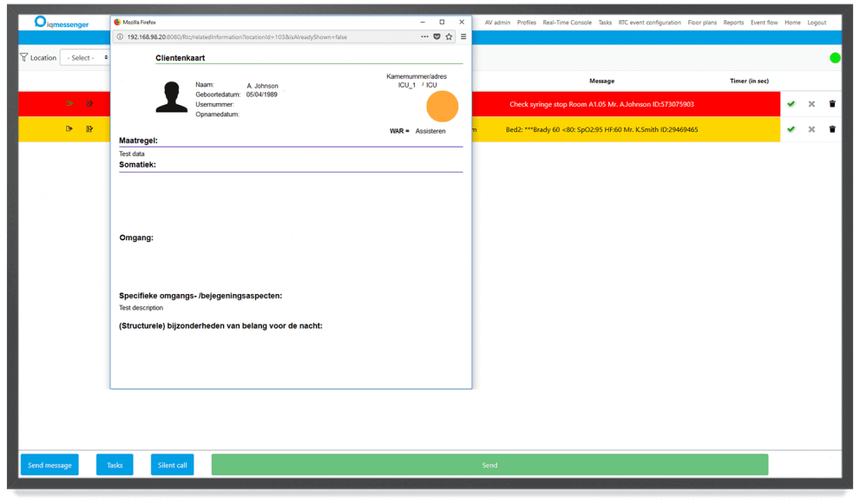The image size is (860, 504).
Task: Click the Send message button
Action: [x=50, y=465]
